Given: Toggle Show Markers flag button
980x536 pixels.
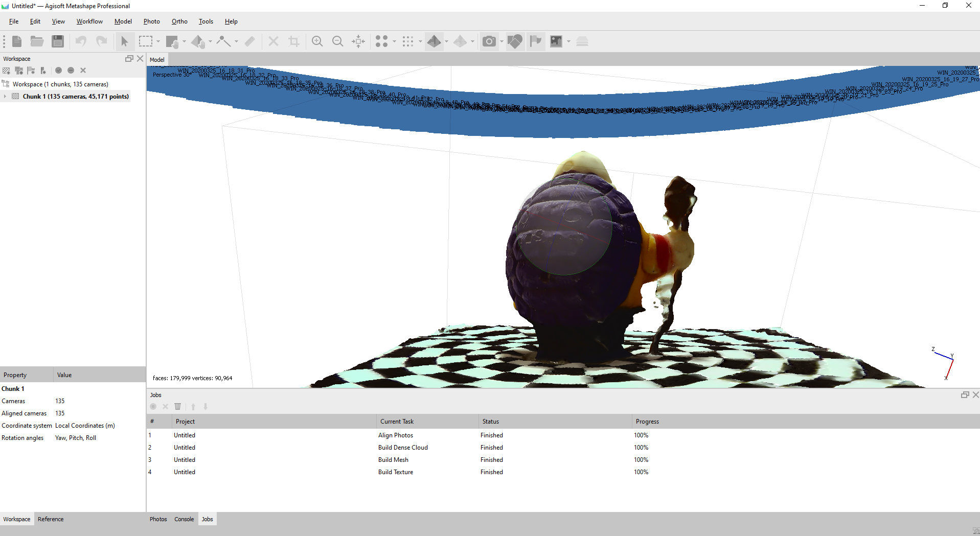Looking at the screenshot, I should pyautogui.click(x=535, y=41).
